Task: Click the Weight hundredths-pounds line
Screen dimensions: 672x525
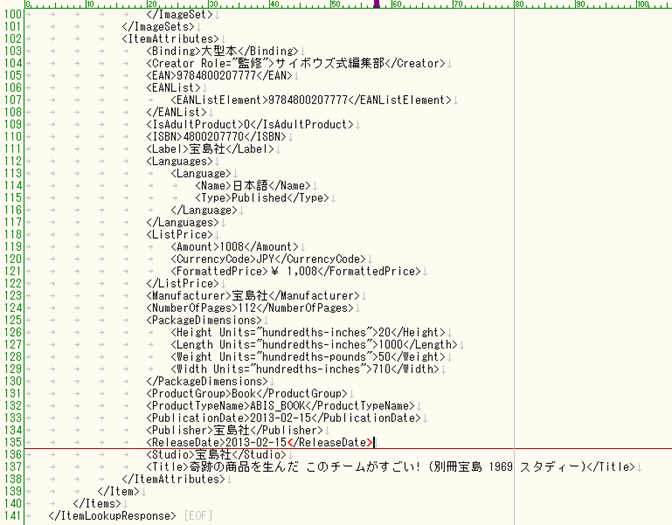Action: (x=308, y=357)
